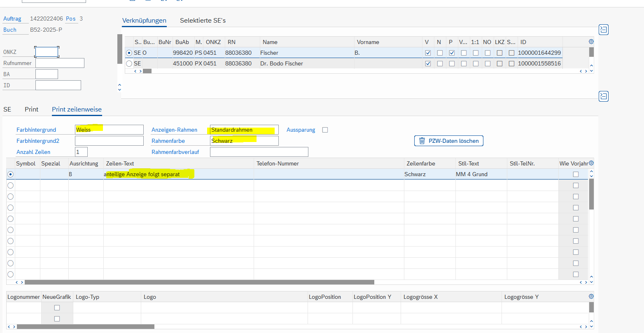Click PZW-Daten löschen trash button
The height and width of the screenshot is (333, 644).
coord(448,141)
